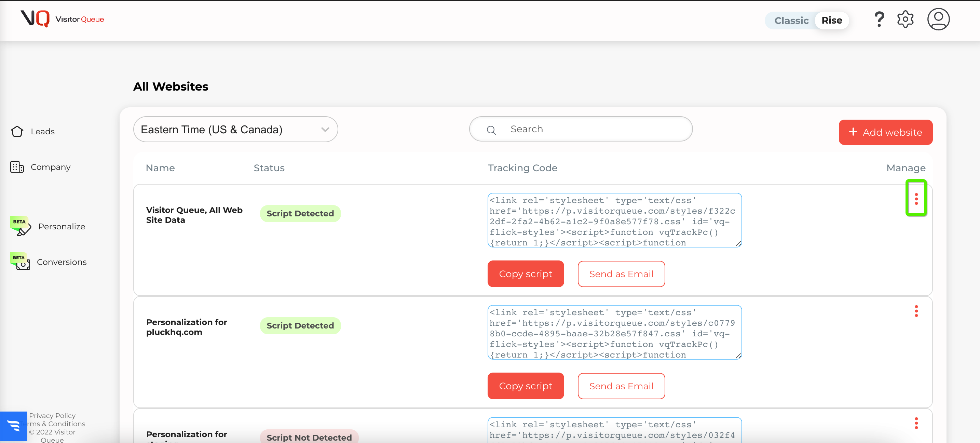Go to Leads in the sidebar
Viewport: 980px width, 443px height.
point(43,131)
